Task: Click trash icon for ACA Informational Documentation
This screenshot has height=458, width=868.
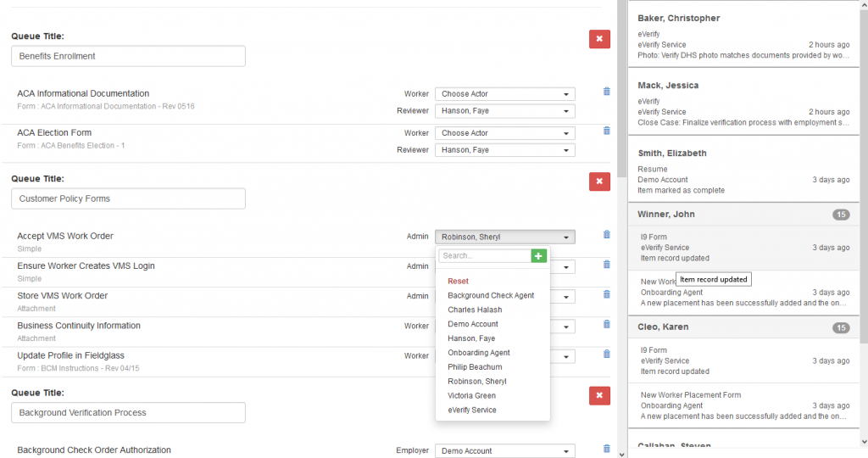Action: click(606, 92)
